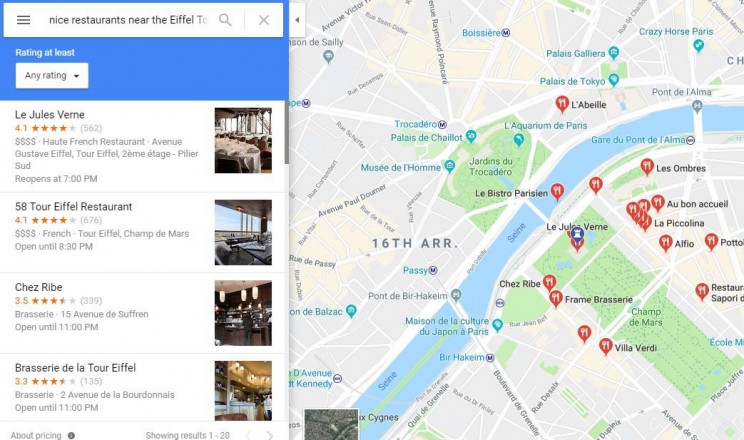The image size is (744, 440).
Task: Click the Les Ombres restaurant marker
Action: [647, 167]
